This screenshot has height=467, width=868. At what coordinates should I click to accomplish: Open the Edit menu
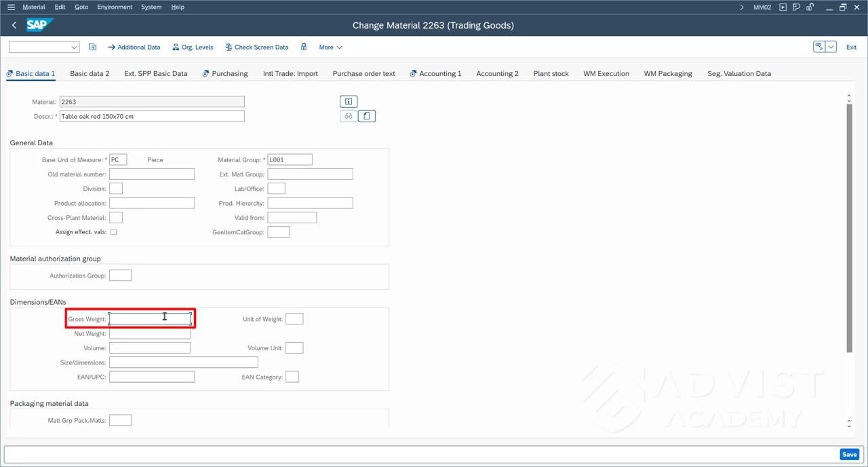tap(60, 7)
